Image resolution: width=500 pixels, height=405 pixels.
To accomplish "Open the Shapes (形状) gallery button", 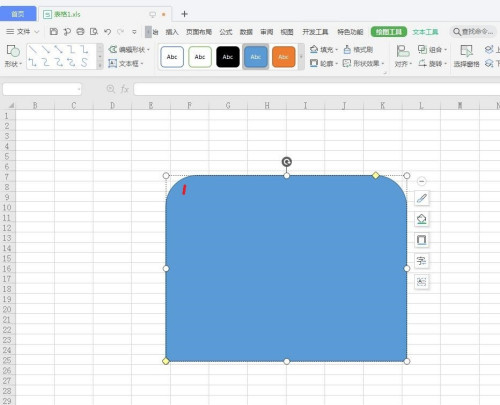I will 13,56.
